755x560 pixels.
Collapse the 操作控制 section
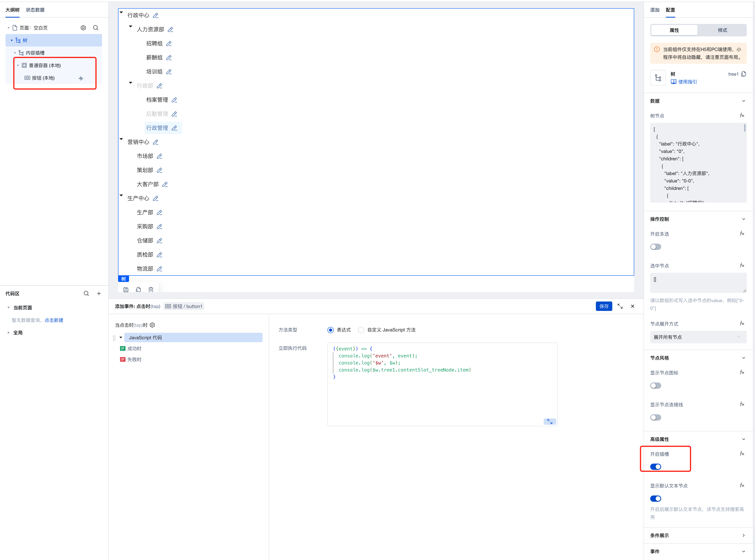743,219
